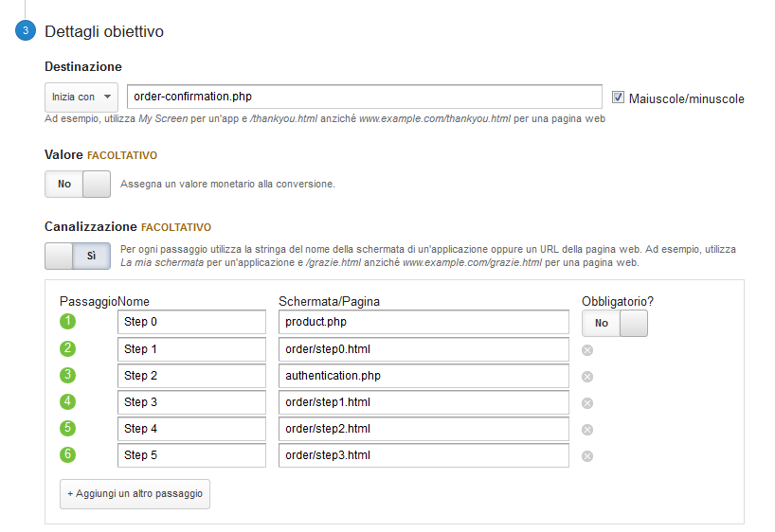Click the order/step3.html page field
Screen dimensions: 775x532
tap(424, 455)
